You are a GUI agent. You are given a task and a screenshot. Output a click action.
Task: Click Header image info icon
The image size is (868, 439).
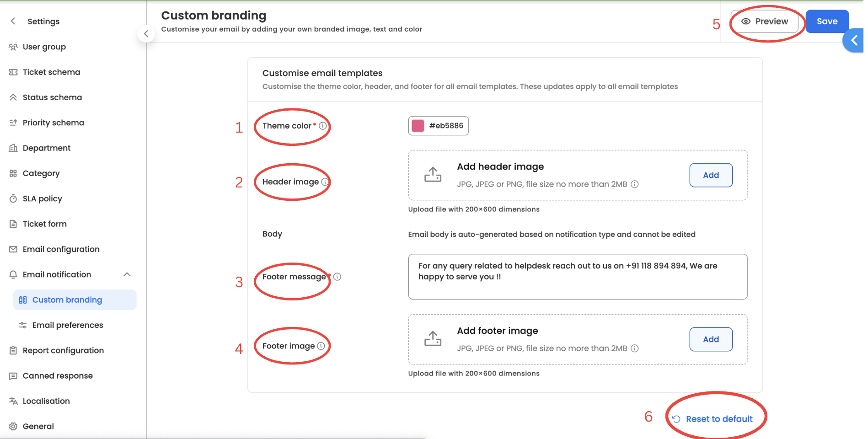click(x=325, y=182)
